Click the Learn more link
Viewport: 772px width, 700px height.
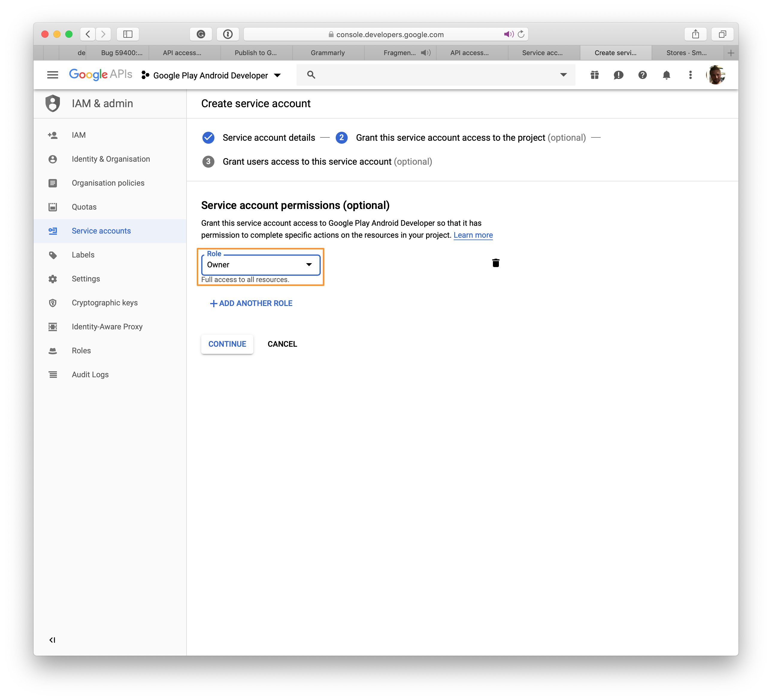(473, 235)
